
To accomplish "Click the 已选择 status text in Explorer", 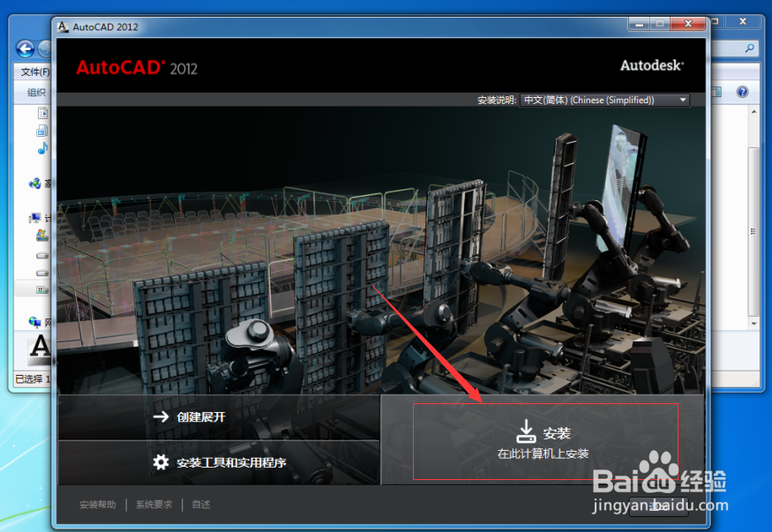I will click(x=33, y=379).
